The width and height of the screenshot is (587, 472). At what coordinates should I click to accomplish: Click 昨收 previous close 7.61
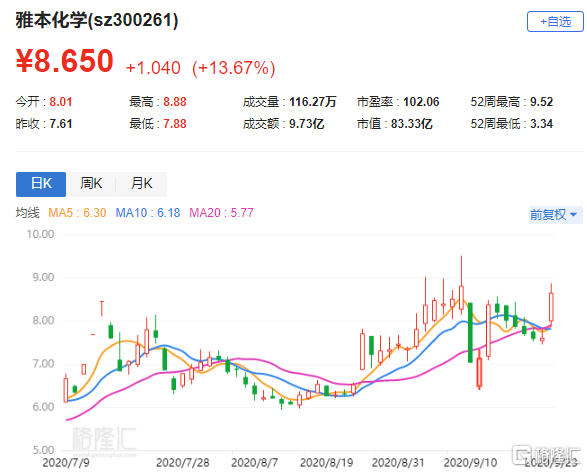click(x=61, y=124)
